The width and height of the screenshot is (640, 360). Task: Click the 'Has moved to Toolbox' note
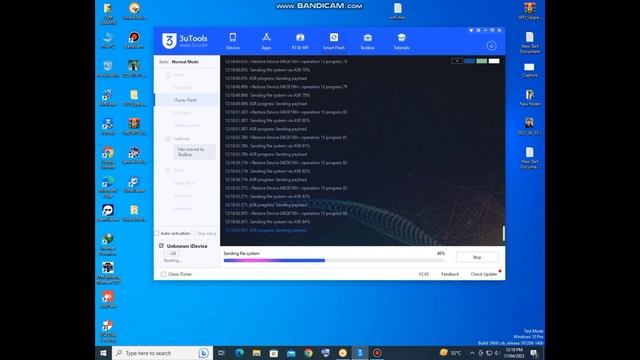tap(194, 152)
